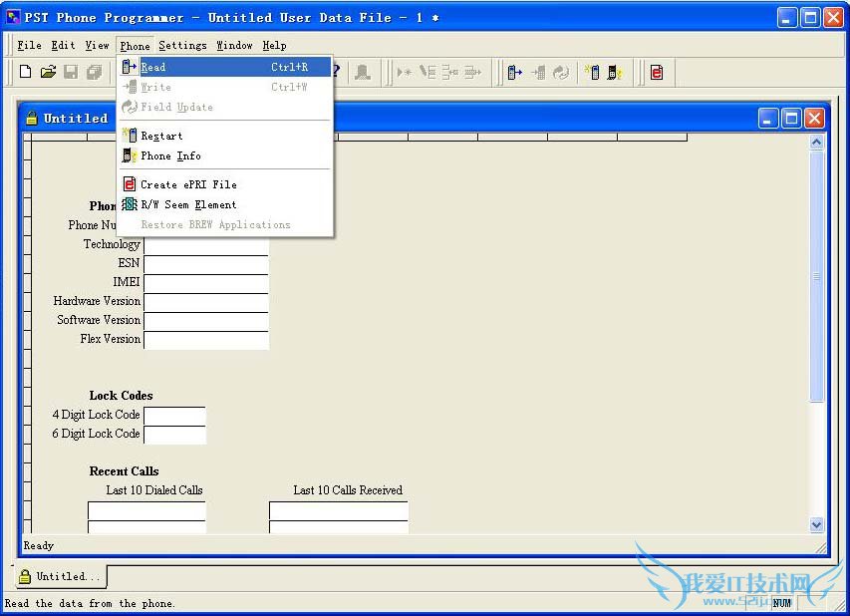
Task: Click the toolbar Phone Info icon
Action: [x=614, y=72]
